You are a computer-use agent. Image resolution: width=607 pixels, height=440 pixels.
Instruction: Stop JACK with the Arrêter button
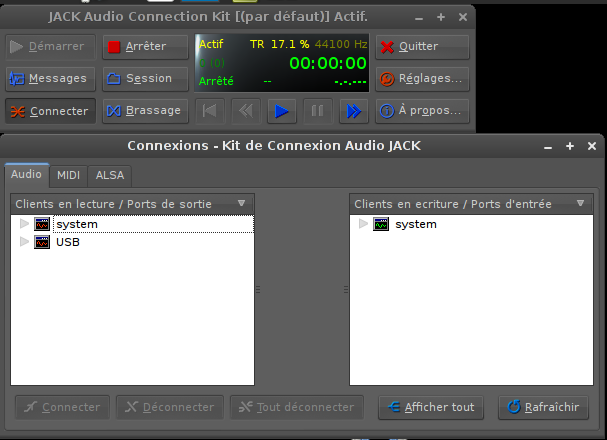pos(145,47)
